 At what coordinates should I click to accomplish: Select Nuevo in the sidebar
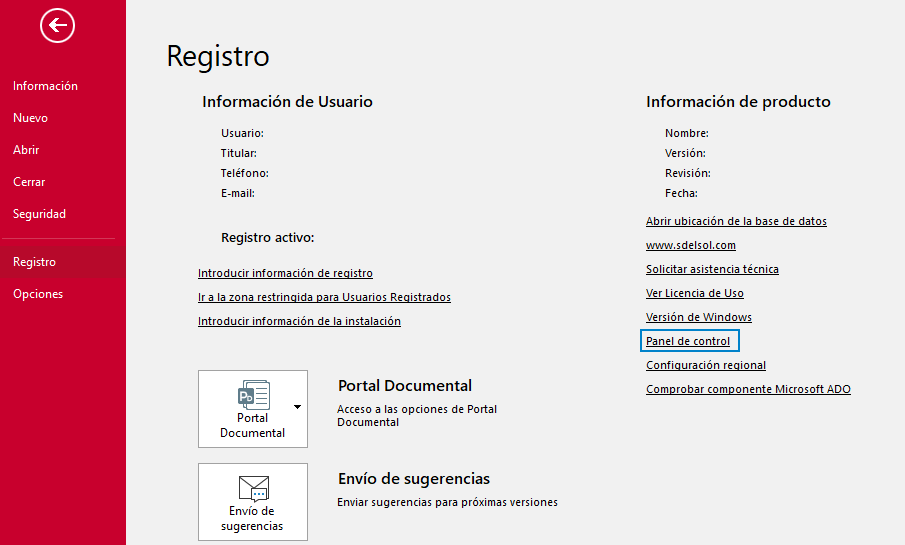[30, 118]
